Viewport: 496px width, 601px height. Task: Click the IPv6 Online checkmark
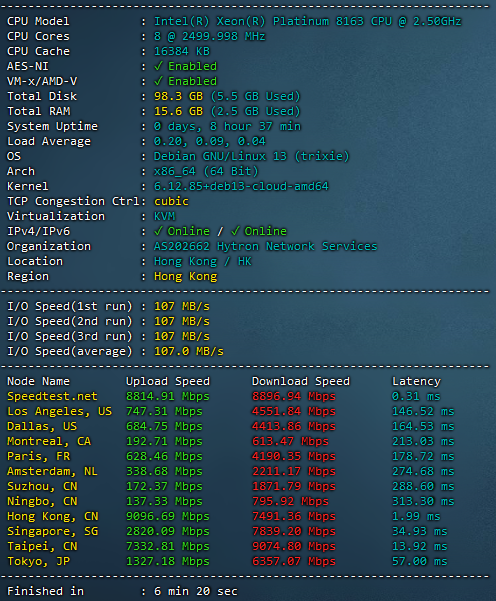235,231
